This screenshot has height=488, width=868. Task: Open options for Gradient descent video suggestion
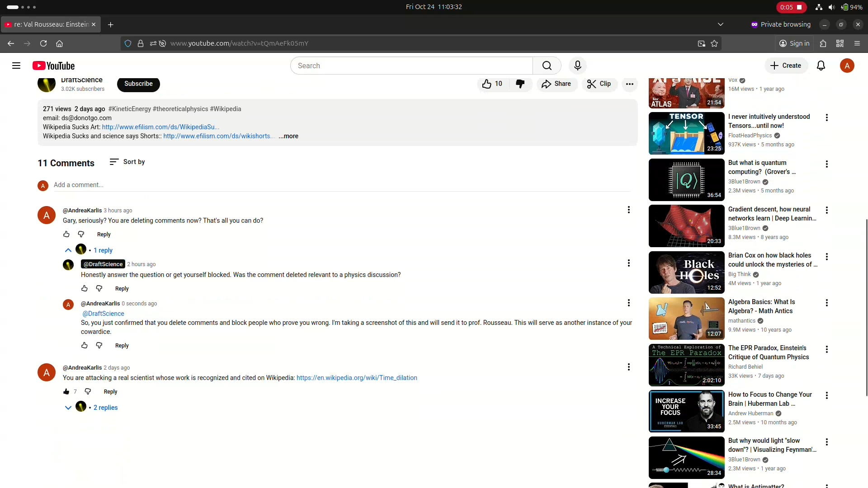[x=826, y=210]
